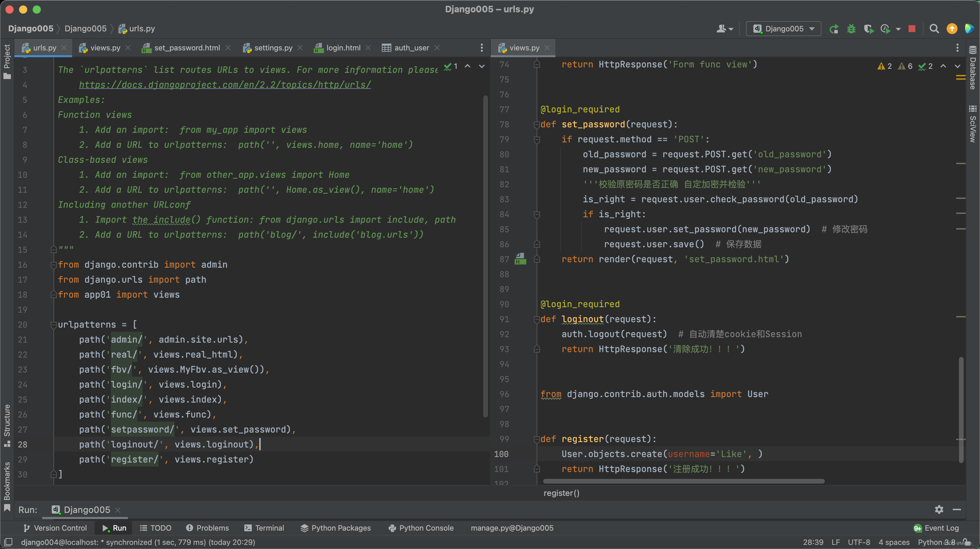Close the Django005 run tab
Image resolution: width=980 pixels, height=549 pixels.
tap(117, 510)
